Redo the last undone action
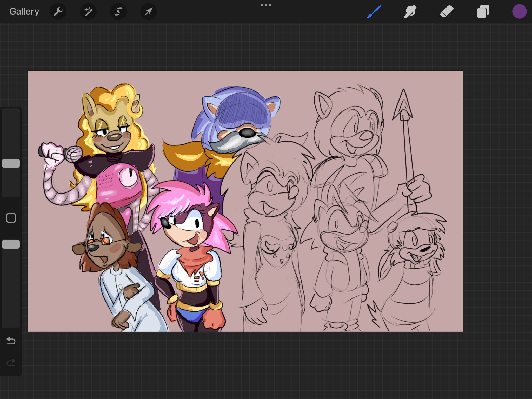Viewport: 532px width, 399px height. (11, 362)
